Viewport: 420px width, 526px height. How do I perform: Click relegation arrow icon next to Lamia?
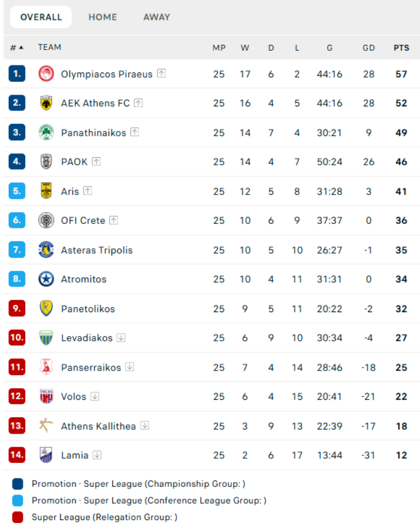point(97,455)
